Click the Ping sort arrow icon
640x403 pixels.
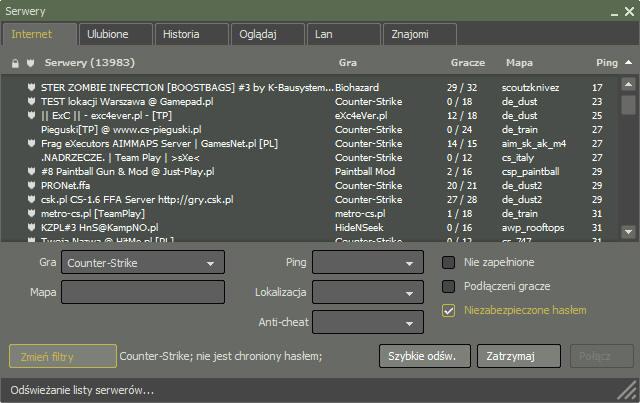point(629,62)
